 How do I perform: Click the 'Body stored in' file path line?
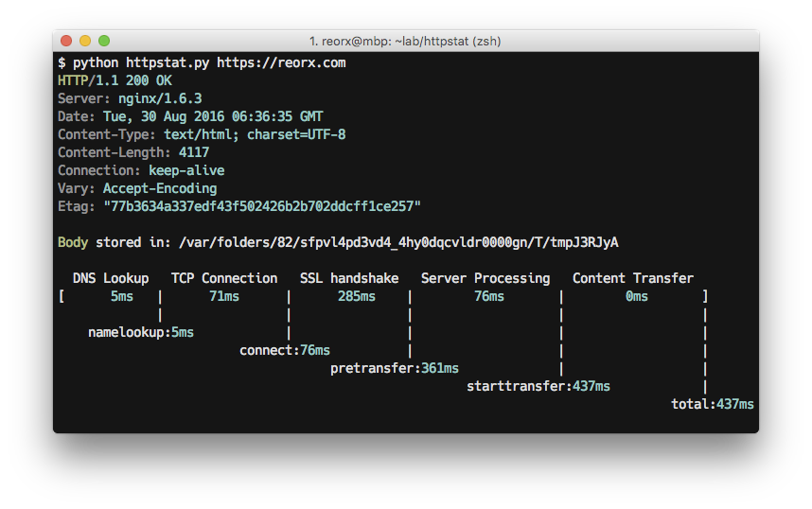338,242
